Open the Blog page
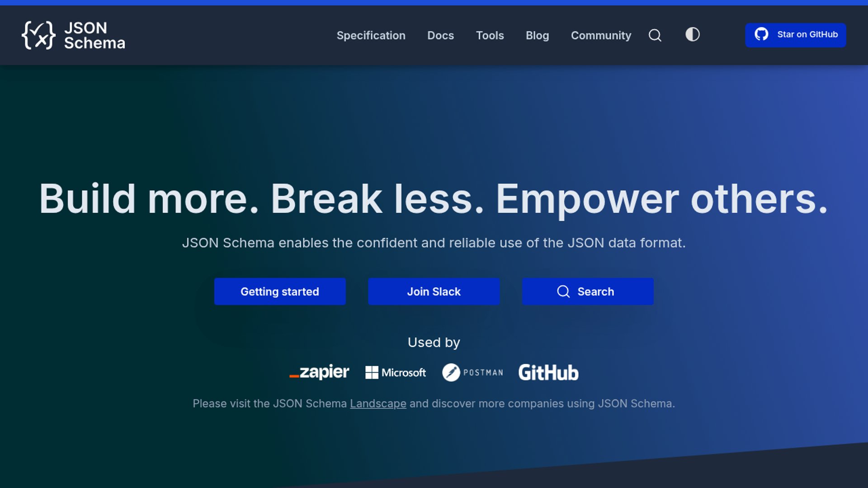868x488 pixels. (538, 35)
